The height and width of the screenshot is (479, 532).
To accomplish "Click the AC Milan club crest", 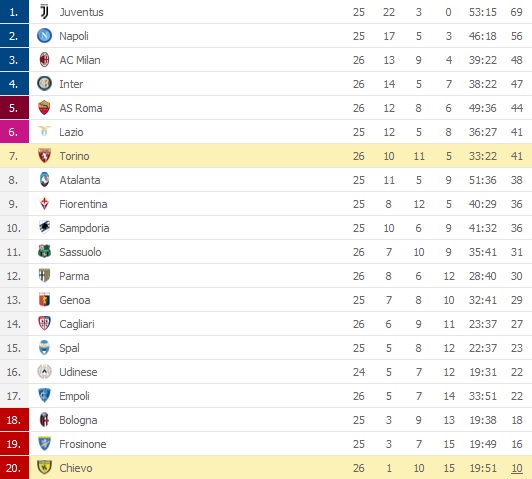I will [x=44, y=60].
